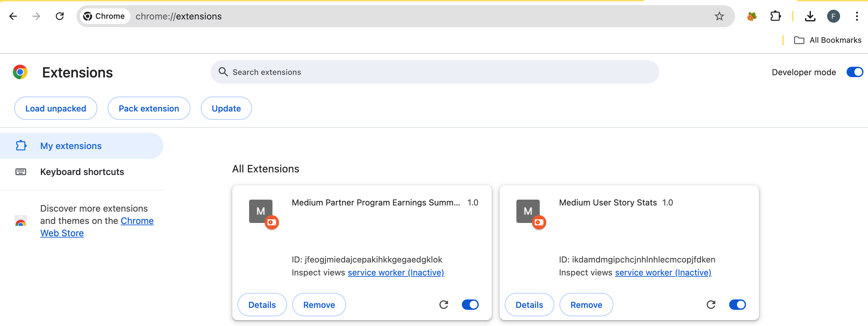
Task: Click the puzzle icon next to My extensions
Action: (x=21, y=146)
